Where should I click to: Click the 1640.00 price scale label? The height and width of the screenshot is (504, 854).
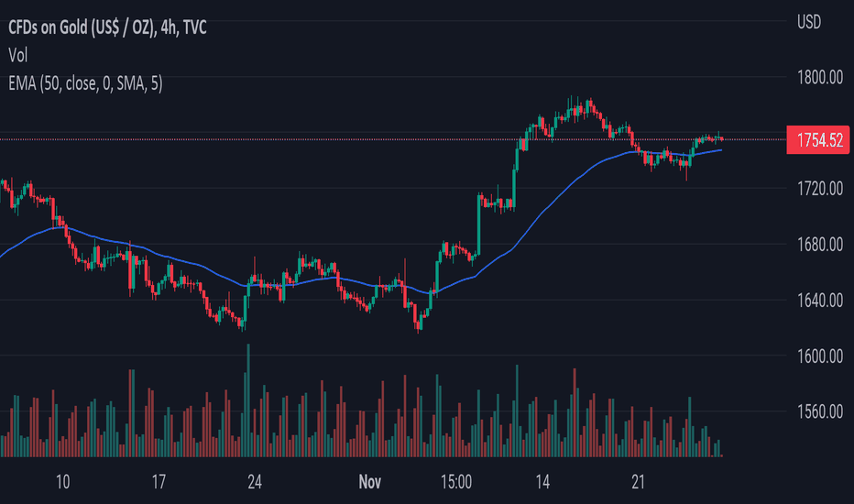point(820,301)
